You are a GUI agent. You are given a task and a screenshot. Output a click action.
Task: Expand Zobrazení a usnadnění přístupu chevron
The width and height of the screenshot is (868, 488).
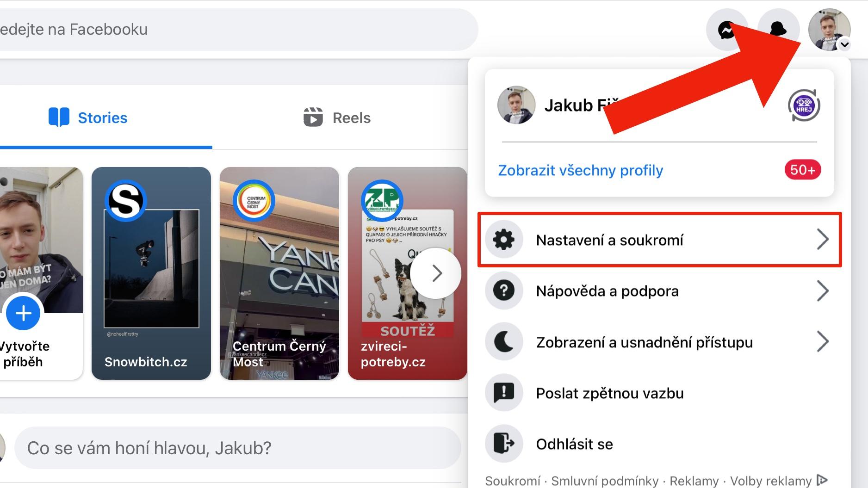click(822, 342)
